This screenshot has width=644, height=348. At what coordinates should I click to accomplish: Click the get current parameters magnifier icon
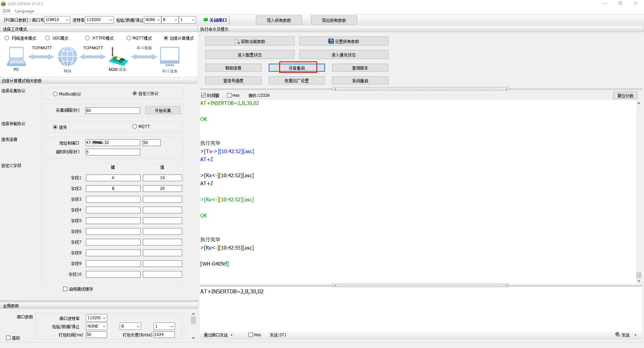237,42
